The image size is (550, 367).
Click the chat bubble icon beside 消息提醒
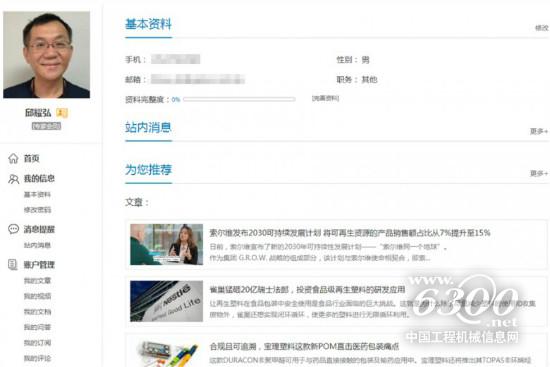click(x=13, y=229)
